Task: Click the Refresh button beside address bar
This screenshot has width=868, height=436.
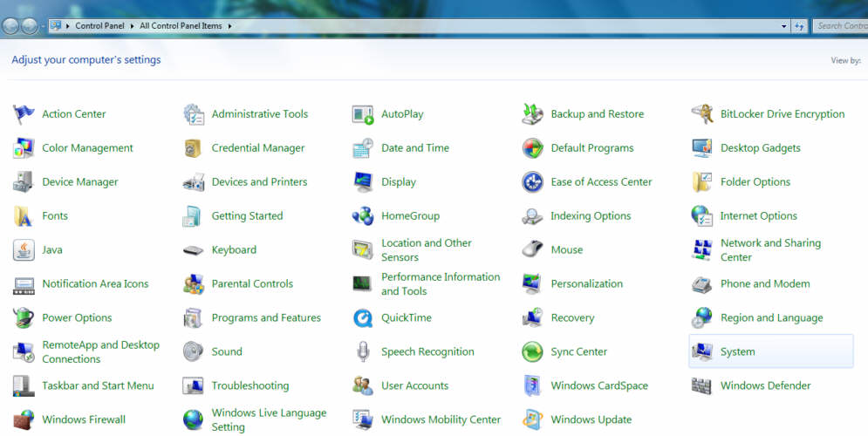Action: point(799,26)
